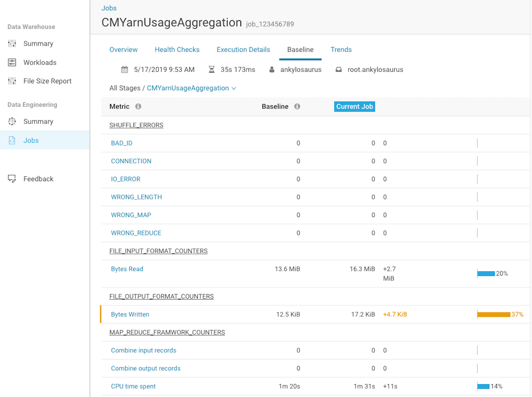Image resolution: width=532 pixels, height=397 pixels.
Task: Switch to the Overview tab
Action: 123,50
